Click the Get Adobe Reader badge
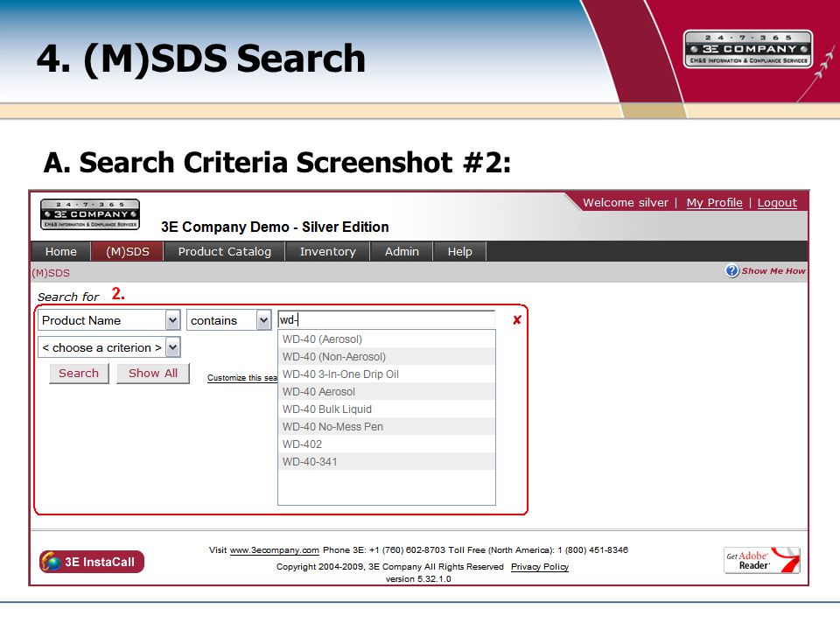 [x=762, y=560]
